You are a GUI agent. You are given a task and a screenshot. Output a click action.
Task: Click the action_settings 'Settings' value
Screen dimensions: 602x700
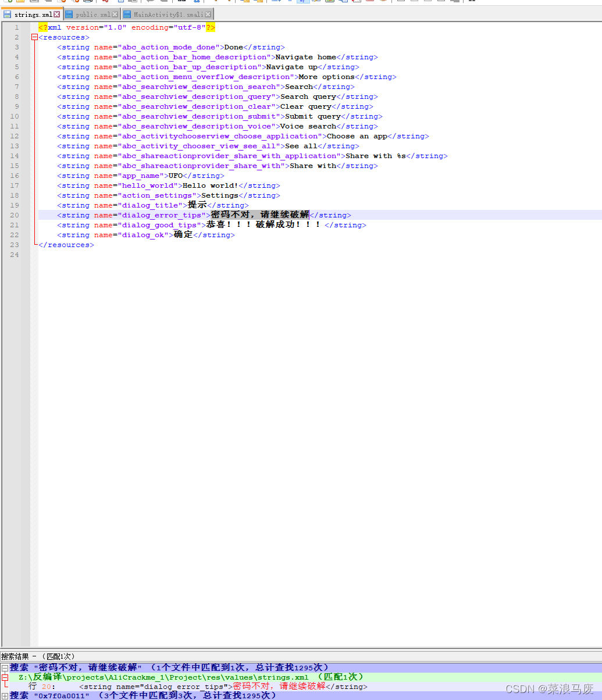coord(220,195)
